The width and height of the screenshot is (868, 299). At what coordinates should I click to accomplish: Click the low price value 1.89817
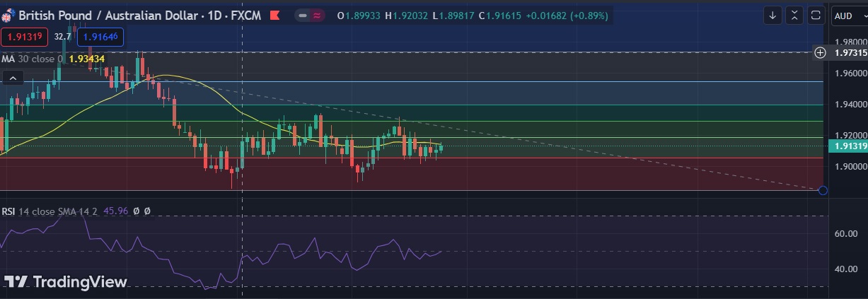[x=457, y=16]
